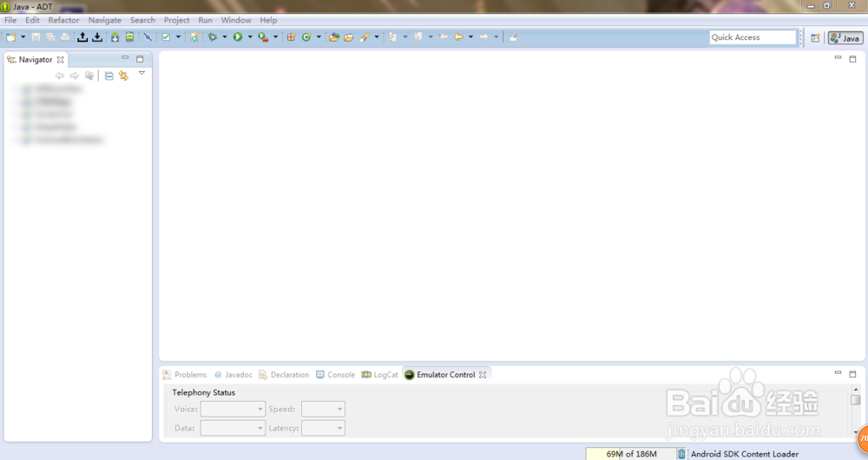Click Collapse All in Navigator toolbar
The height and width of the screenshot is (460, 868).
click(x=109, y=76)
